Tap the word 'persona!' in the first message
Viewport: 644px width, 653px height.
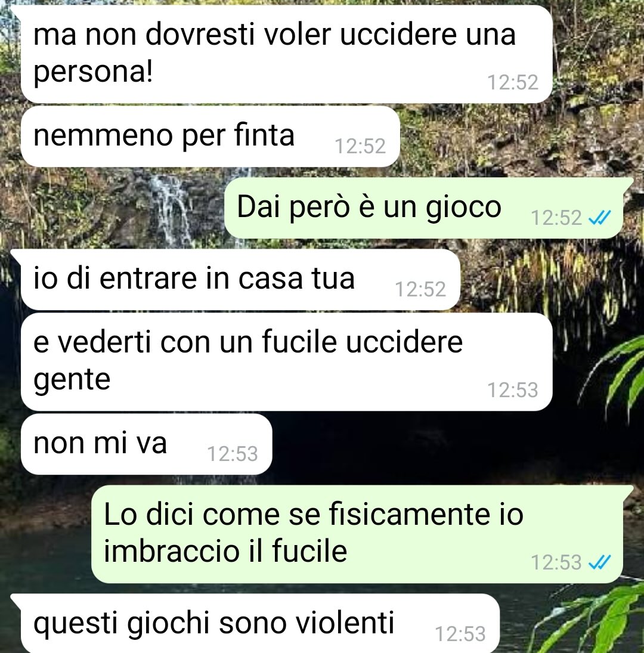tap(93, 73)
